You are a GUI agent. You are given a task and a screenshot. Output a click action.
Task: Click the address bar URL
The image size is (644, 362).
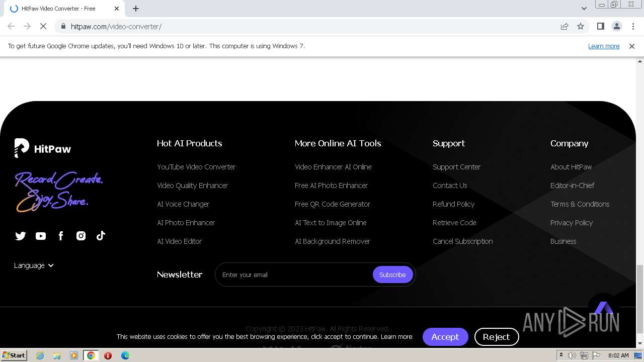click(116, 26)
